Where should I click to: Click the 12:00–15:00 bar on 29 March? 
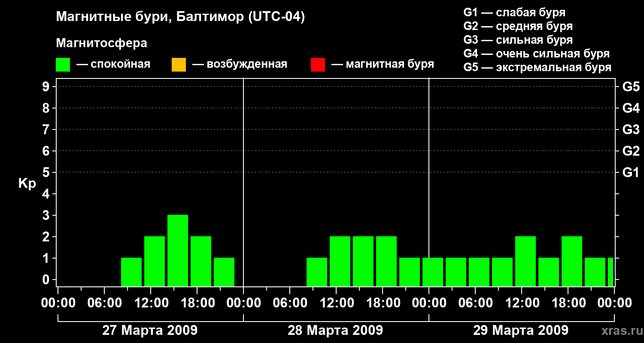(526, 261)
